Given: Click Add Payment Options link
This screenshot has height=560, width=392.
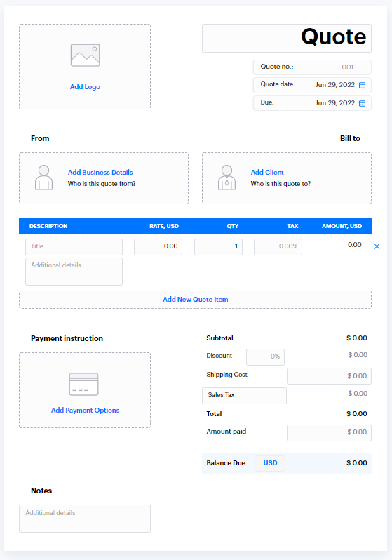Looking at the screenshot, I should pyautogui.click(x=85, y=411).
